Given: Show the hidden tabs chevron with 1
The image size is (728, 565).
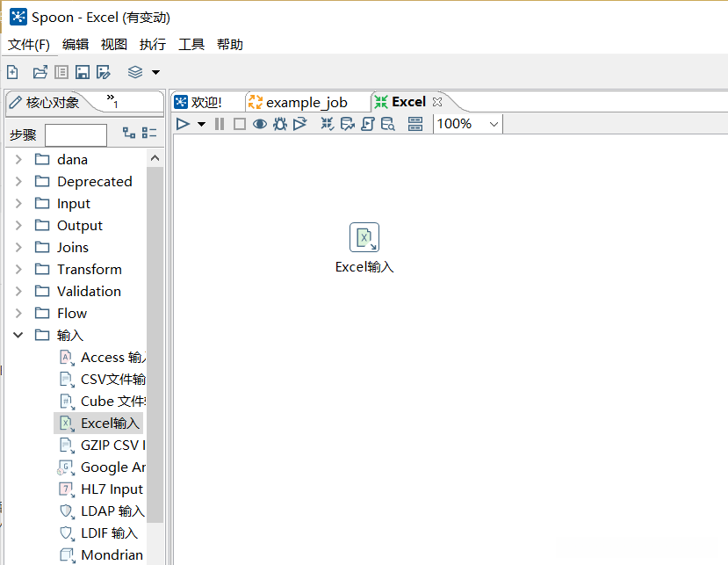Looking at the screenshot, I should click(112, 101).
